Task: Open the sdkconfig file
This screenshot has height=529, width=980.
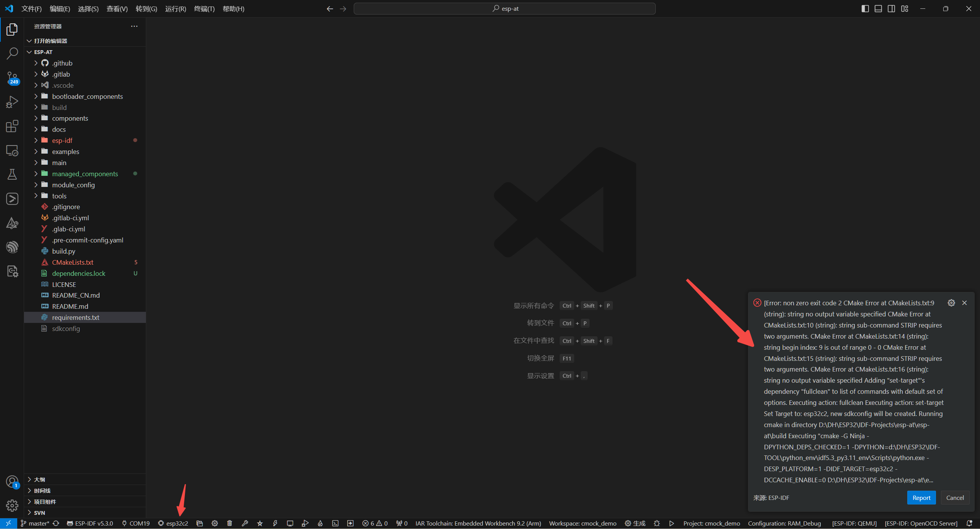Action: point(85,329)
